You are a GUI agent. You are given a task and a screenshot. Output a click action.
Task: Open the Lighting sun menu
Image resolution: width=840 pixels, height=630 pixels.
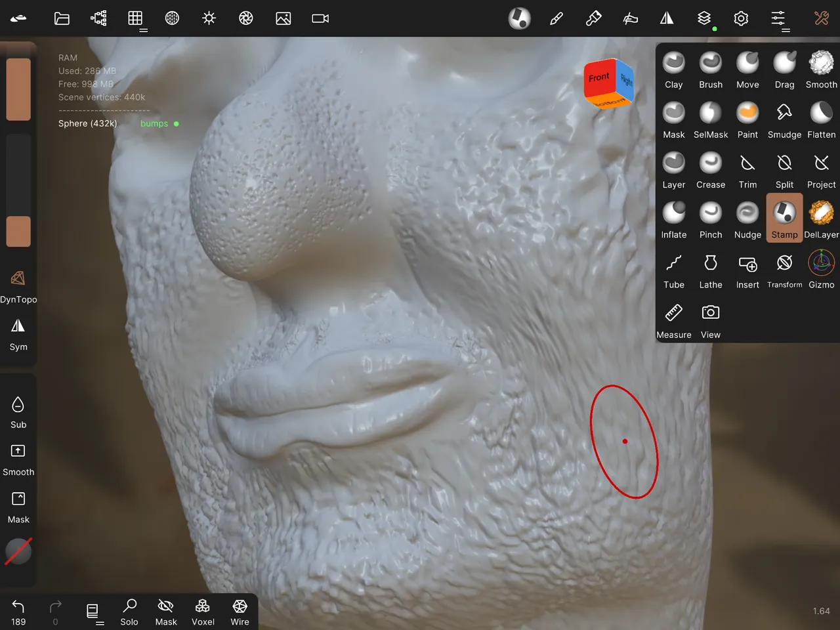tap(209, 18)
